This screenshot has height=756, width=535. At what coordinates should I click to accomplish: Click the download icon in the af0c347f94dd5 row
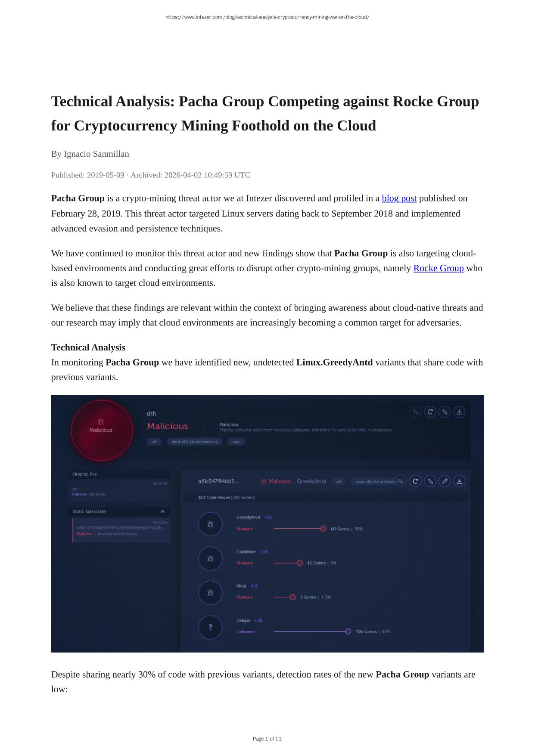(x=459, y=481)
